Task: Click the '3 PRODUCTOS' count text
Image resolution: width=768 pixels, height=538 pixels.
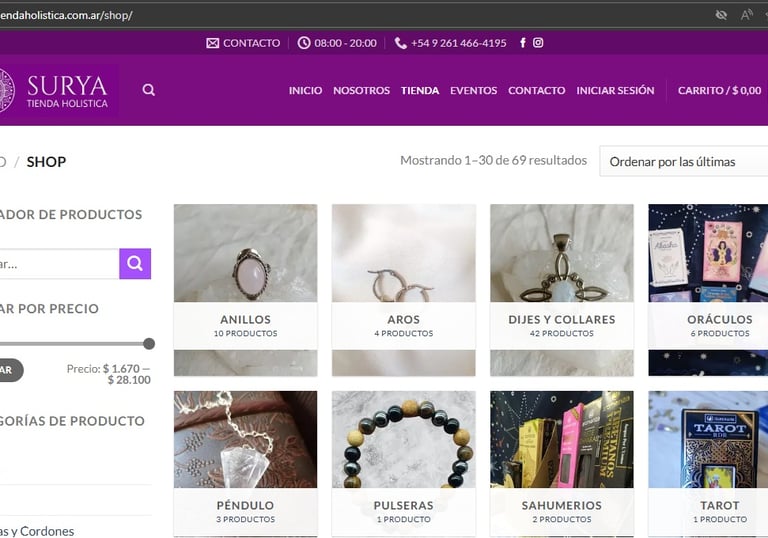Action: [x=245, y=519]
